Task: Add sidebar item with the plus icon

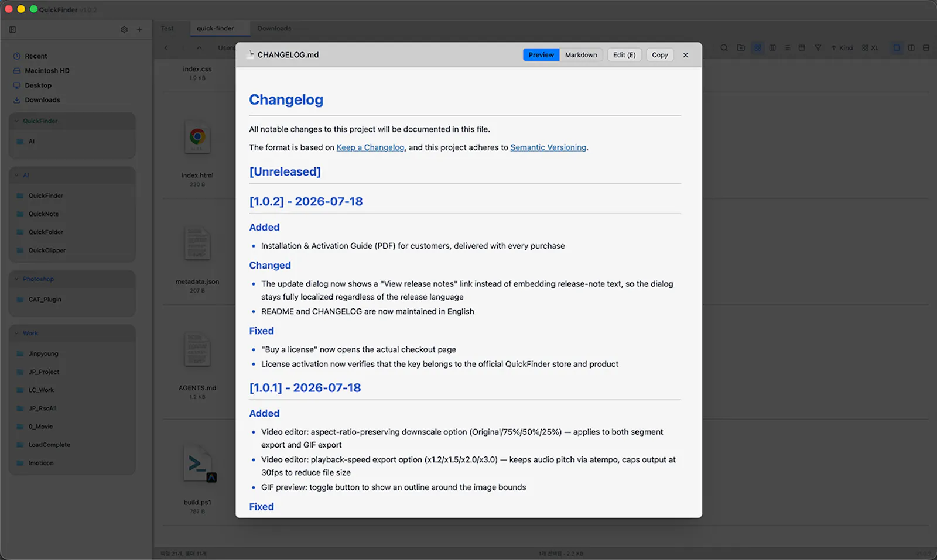Action: tap(139, 29)
